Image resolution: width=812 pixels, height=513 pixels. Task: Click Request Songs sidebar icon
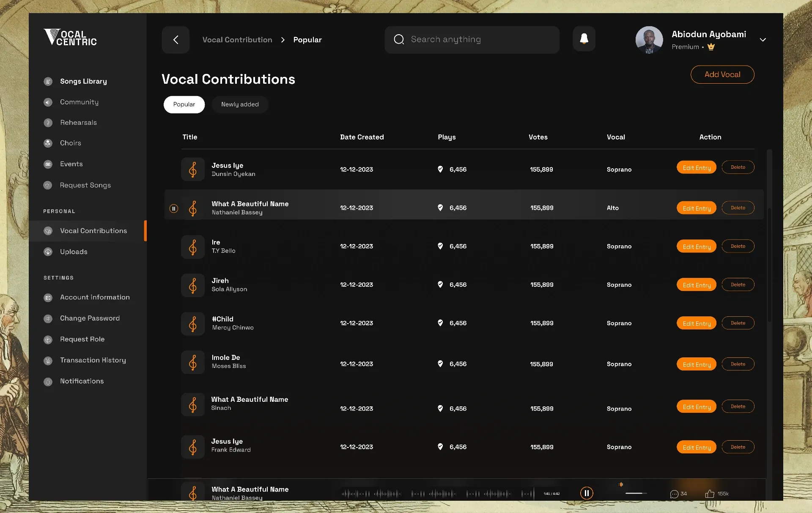click(x=48, y=185)
